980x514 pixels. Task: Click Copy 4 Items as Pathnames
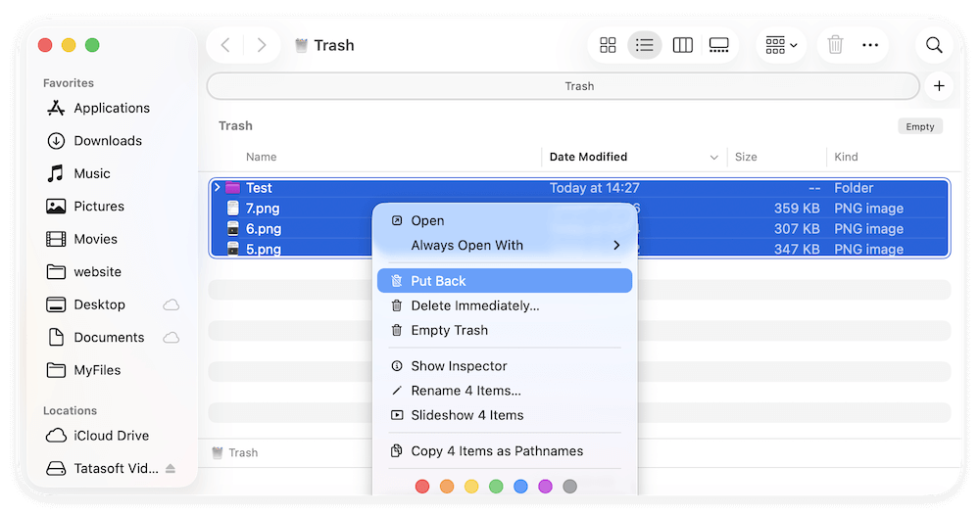click(x=496, y=451)
